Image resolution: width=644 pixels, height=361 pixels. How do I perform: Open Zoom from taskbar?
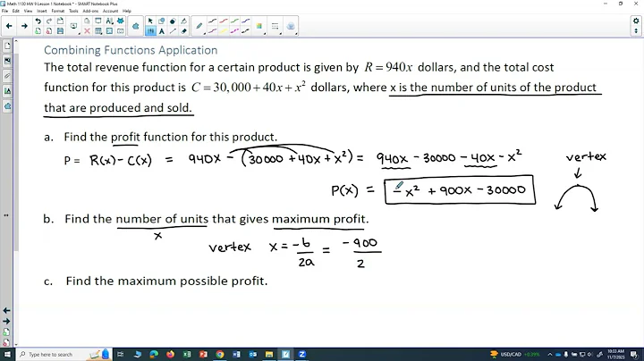pos(302,354)
